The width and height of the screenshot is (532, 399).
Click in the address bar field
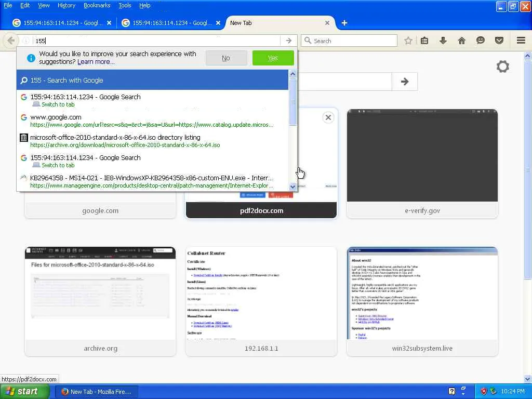156,41
